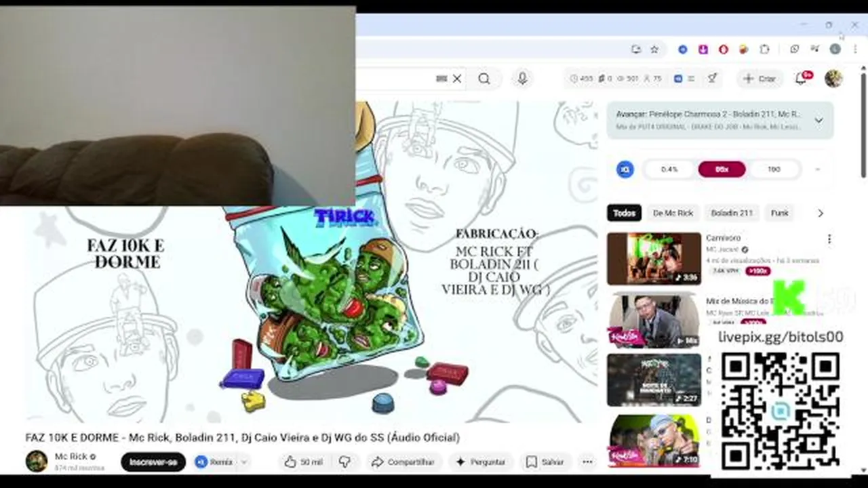Click the Criar create button
Screen dimensions: 868x488
pos(759,79)
